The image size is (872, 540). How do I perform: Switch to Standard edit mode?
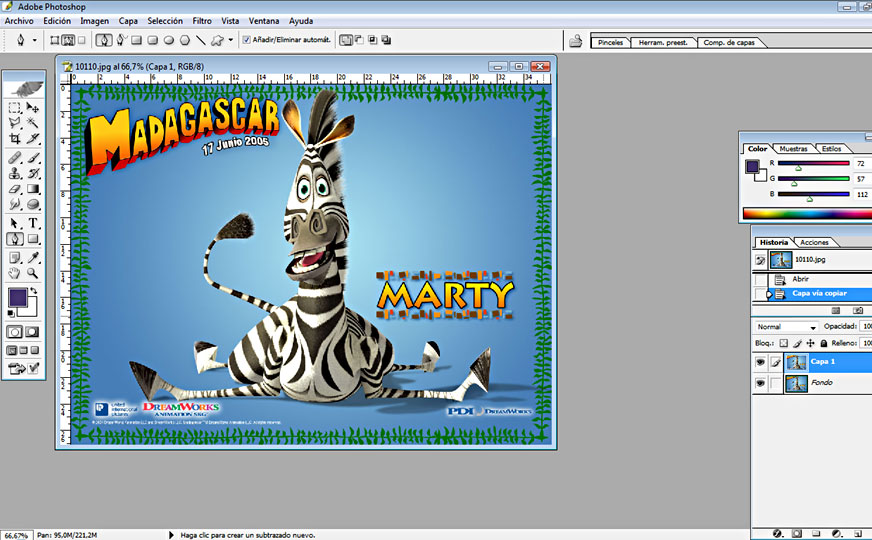coord(14,332)
